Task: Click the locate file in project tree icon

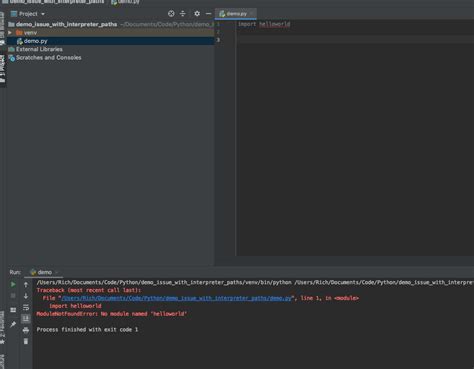Action: (171, 14)
